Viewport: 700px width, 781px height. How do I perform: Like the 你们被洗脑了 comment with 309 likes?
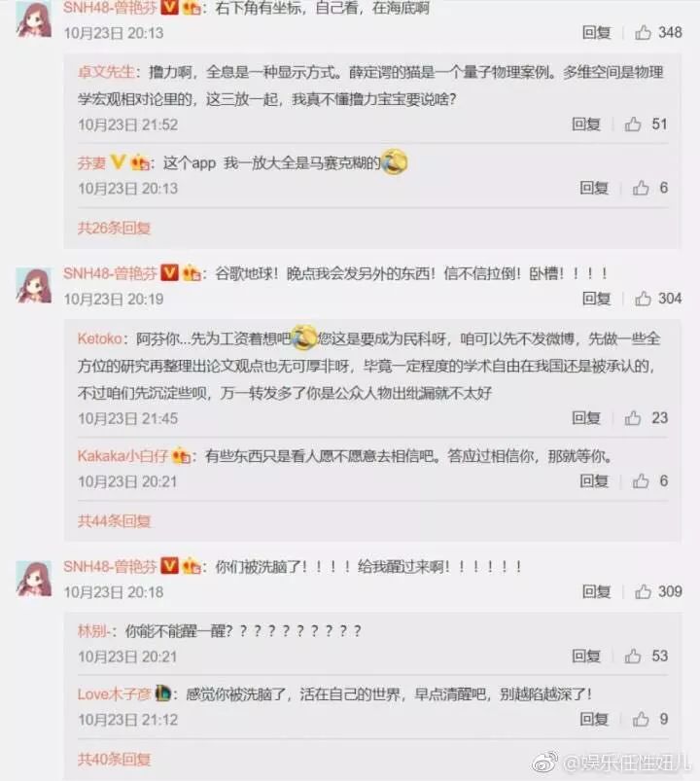tap(643, 591)
